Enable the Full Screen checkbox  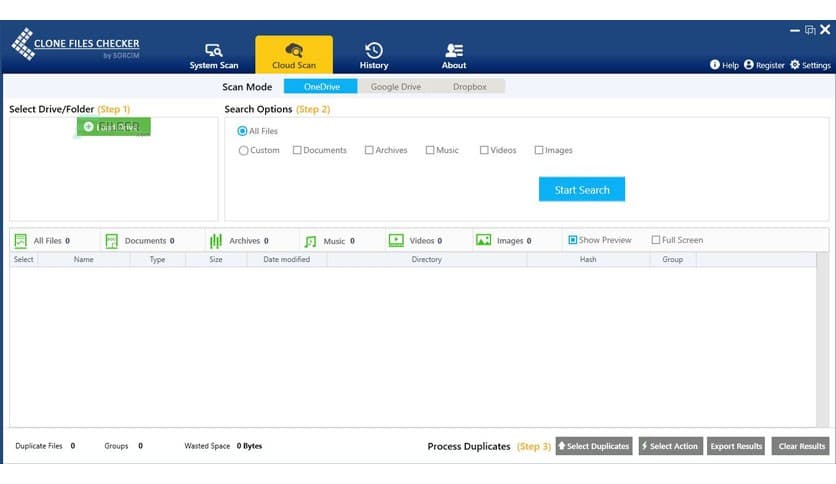coord(656,240)
